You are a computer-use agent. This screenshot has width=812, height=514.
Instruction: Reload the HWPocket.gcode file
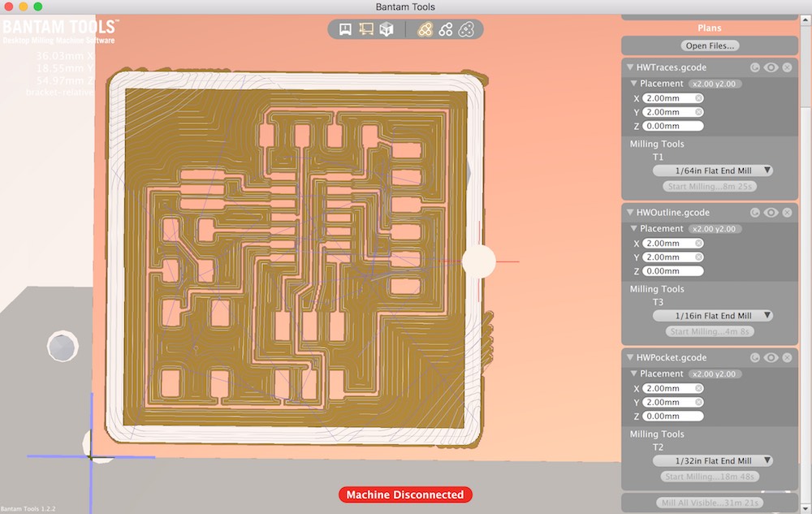pyautogui.click(x=754, y=357)
